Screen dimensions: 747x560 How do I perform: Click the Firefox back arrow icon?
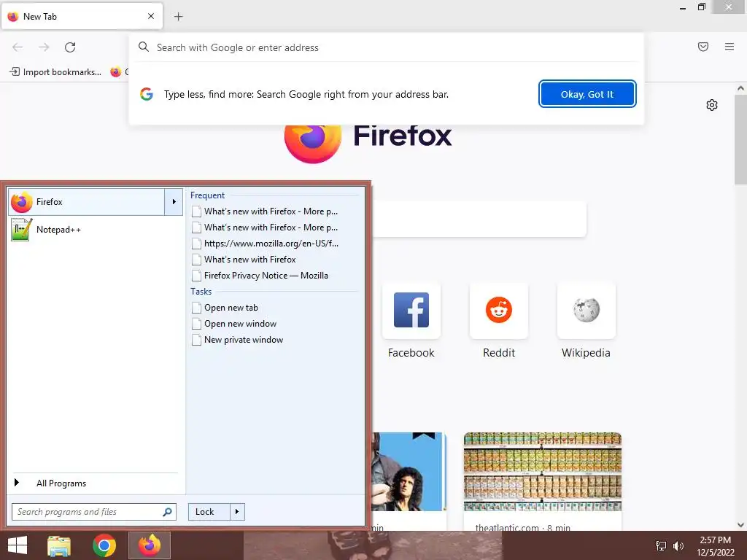click(18, 47)
